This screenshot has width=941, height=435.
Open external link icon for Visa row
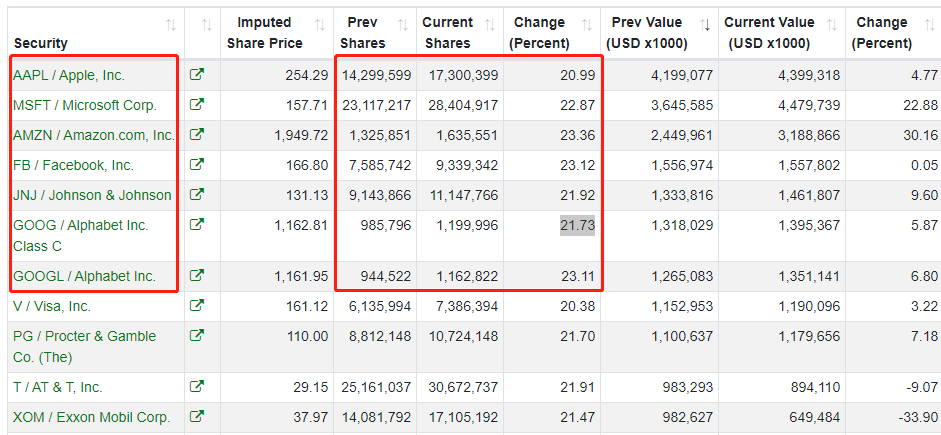click(x=197, y=306)
